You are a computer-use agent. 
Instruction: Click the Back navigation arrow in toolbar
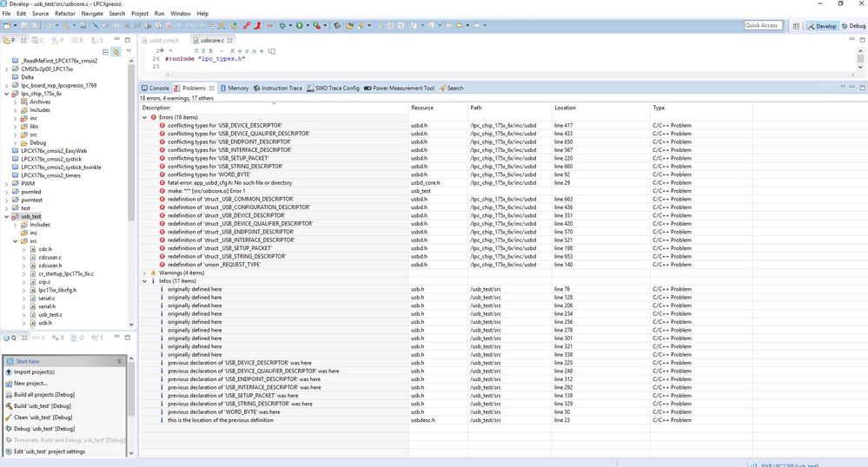pyautogui.click(x=459, y=25)
